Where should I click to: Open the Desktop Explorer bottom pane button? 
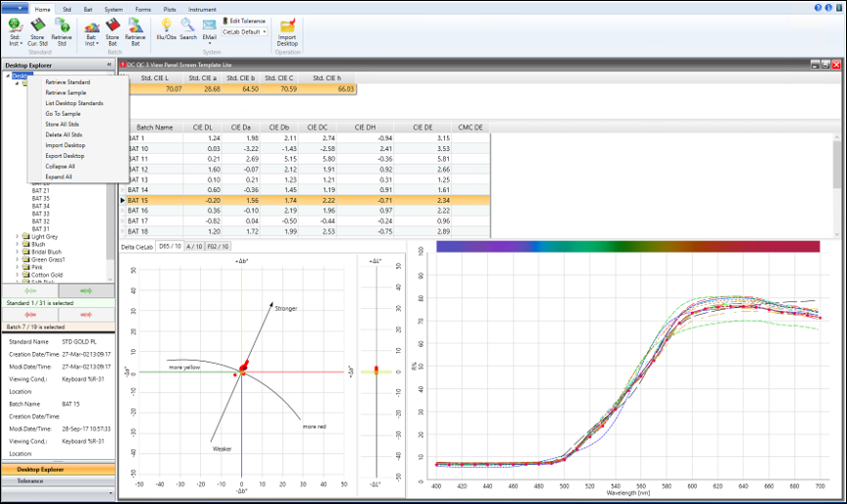pyautogui.click(x=59, y=470)
